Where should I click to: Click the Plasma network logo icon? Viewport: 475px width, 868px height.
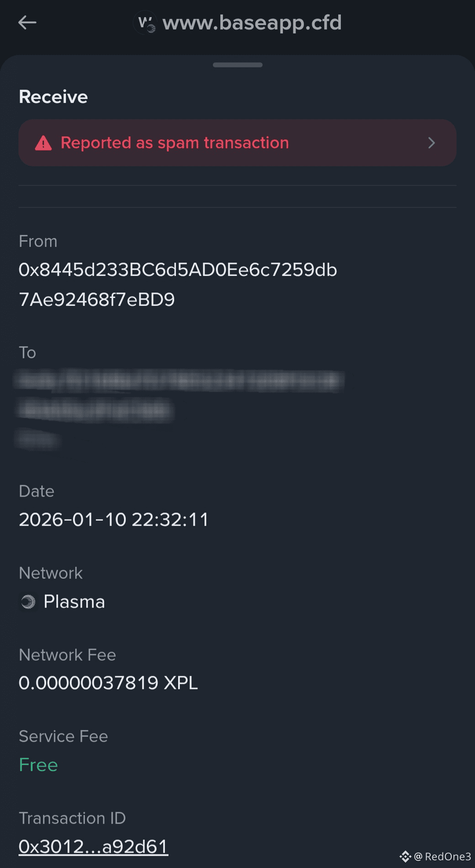(x=28, y=602)
